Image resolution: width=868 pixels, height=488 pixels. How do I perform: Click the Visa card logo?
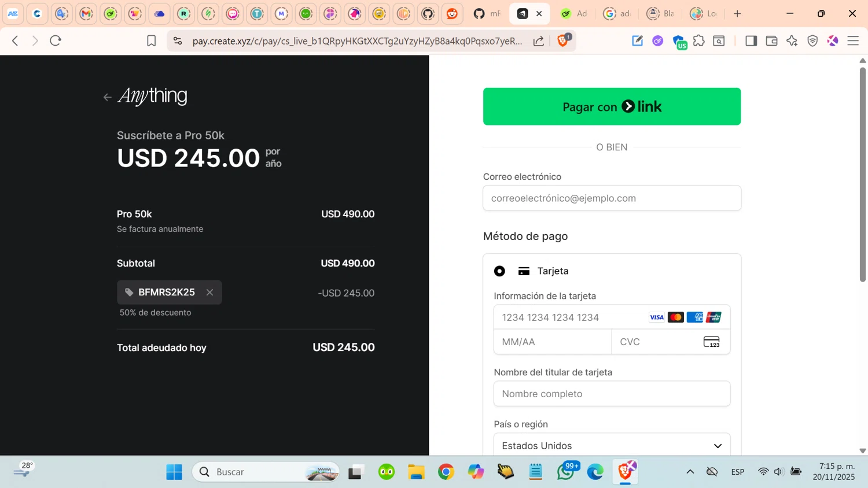[656, 317]
